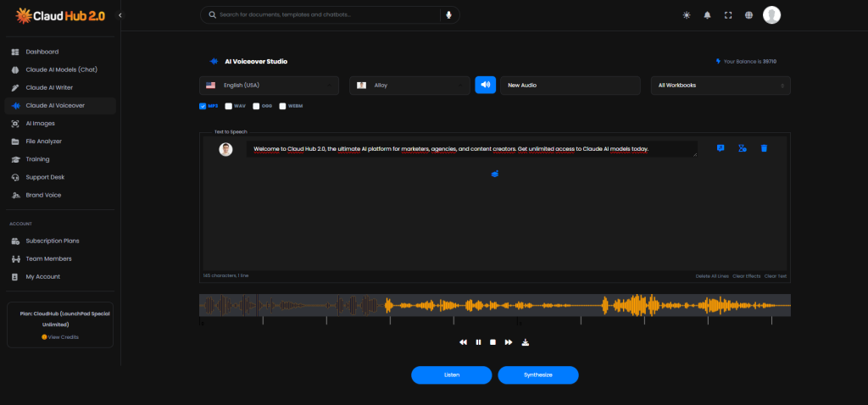Click the Your Balance is 39710 text

click(x=749, y=61)
